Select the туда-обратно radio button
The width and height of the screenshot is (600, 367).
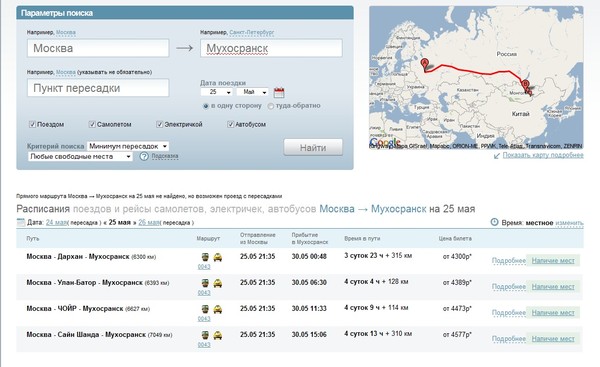[271, 106]
